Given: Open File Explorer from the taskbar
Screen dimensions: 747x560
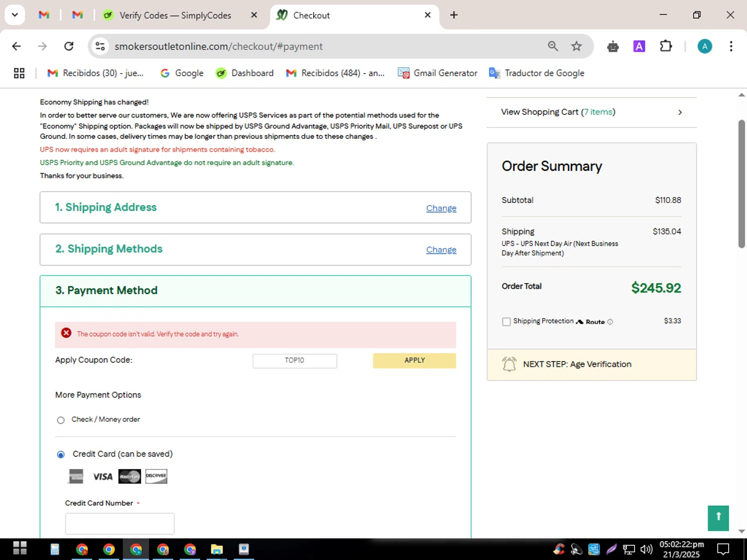Looking at the screenshot, I should tap(217, 549).
